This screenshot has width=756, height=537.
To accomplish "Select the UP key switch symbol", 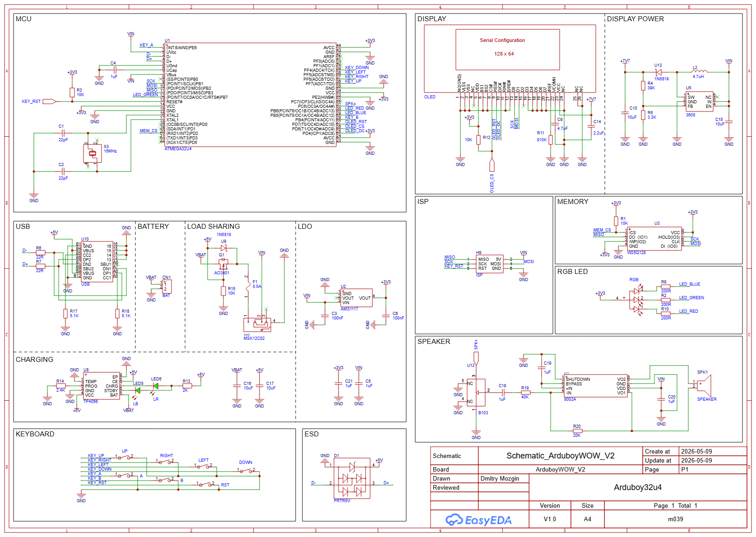I will point(125,457).
